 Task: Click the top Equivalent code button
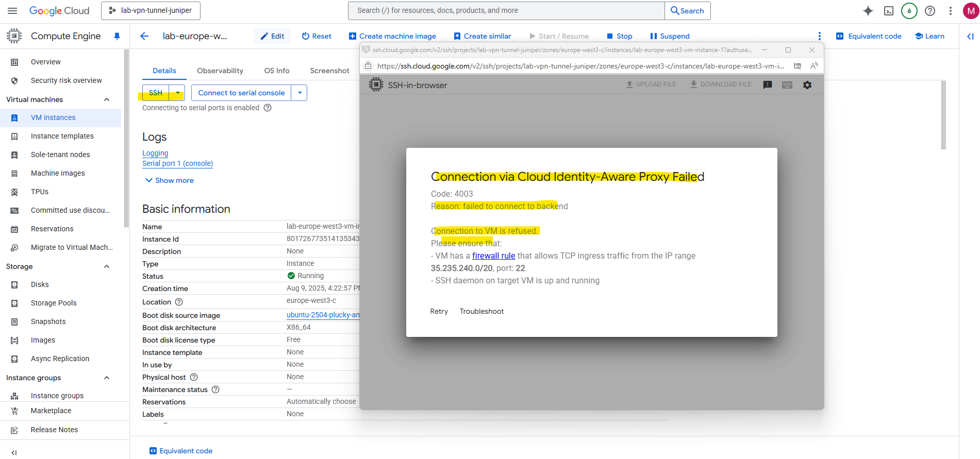tap(869, 36)
